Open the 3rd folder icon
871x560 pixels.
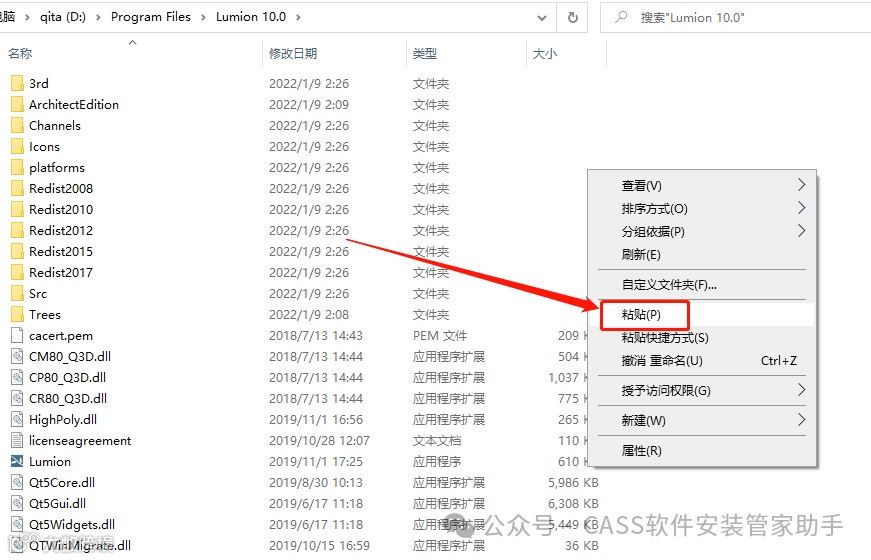coord(17,83)
